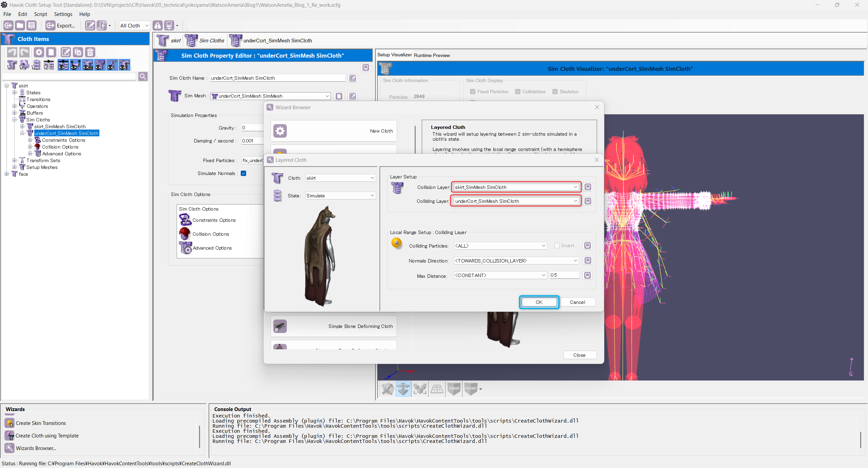Click edit icon next to Sim Cloth Name
Viewport: 868px width, 468px height.
(x=353, y=78)
